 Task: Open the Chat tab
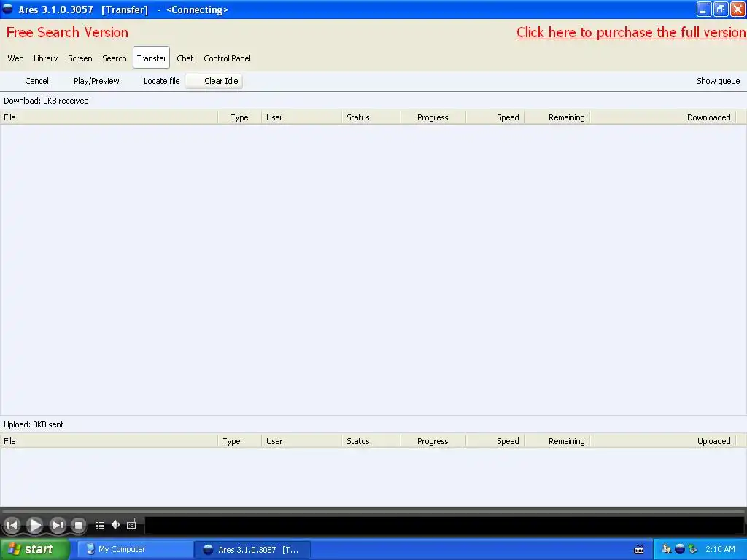click(x=185, y=58)
